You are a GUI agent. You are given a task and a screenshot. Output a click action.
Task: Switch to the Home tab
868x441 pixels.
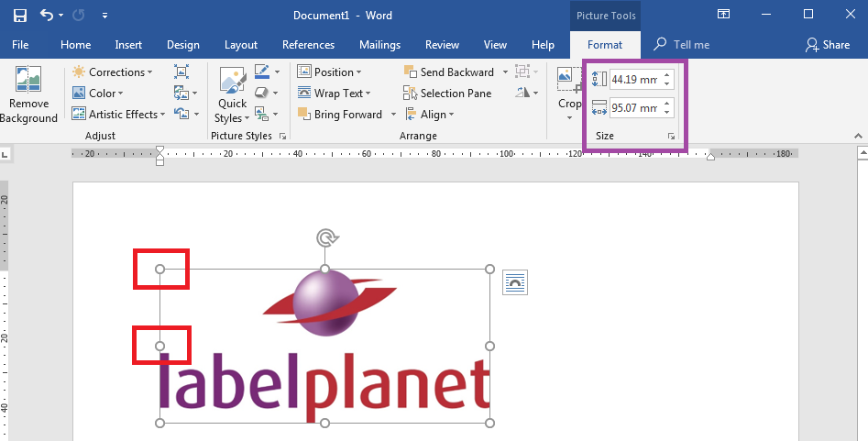coord(75,45)
